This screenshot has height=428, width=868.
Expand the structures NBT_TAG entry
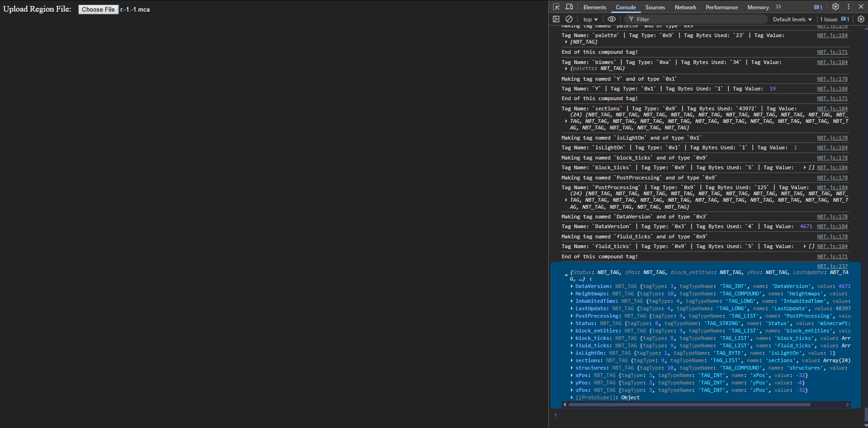pyautogui.click(x=572, y=368)
